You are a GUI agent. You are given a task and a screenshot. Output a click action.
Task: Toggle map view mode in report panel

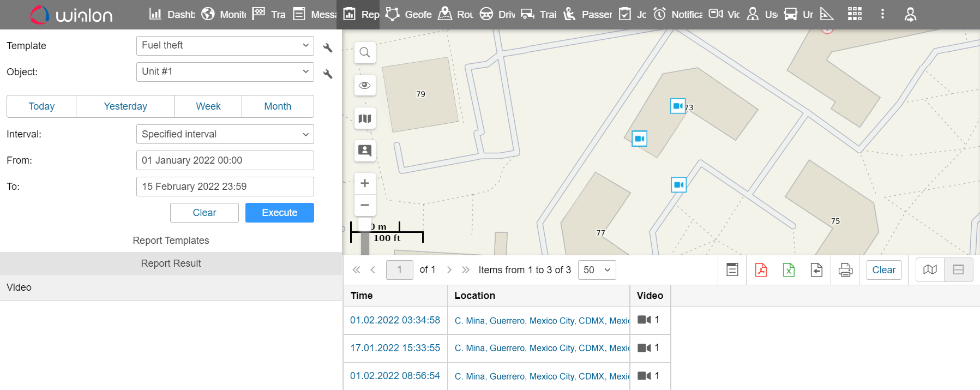930,270
